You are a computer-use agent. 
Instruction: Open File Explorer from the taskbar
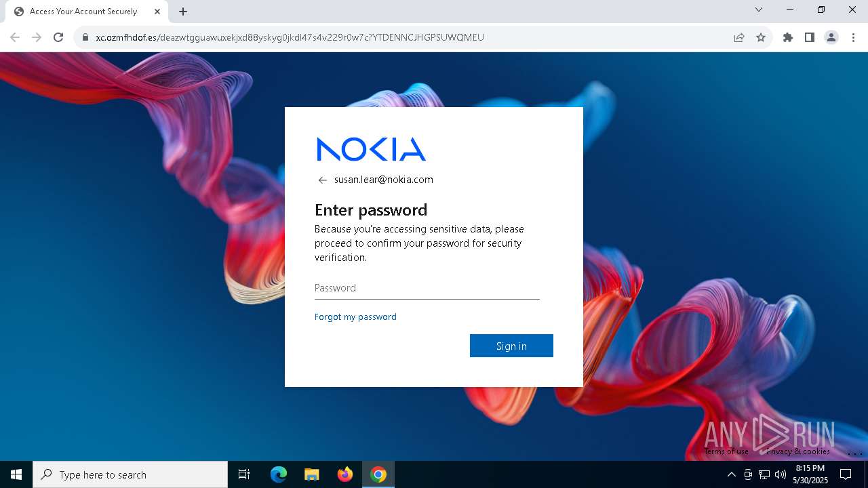[312, 474]
